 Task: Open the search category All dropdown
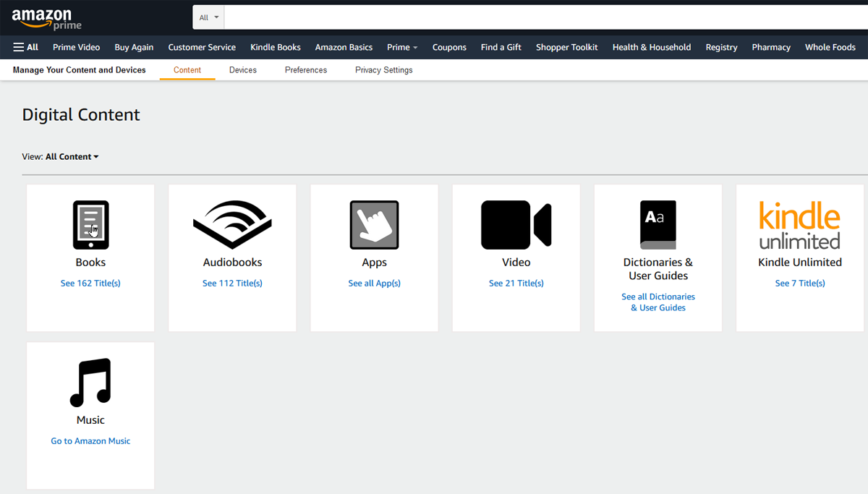coord(208,17)
